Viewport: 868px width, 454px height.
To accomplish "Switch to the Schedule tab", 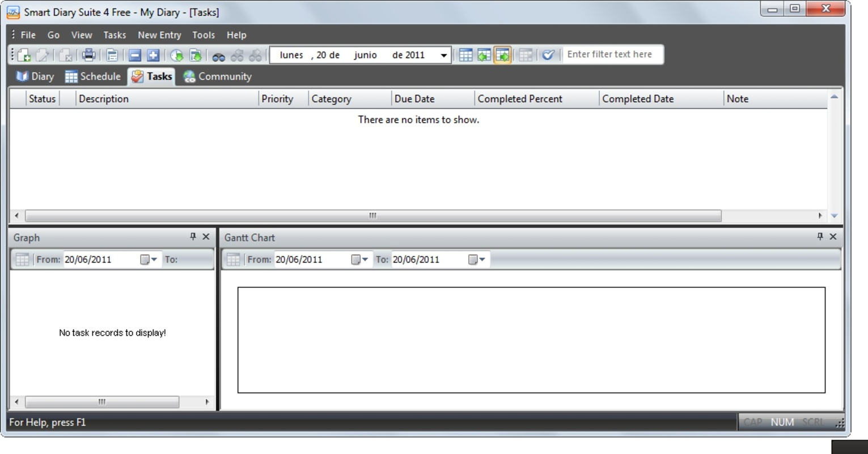I will pyautogui.click(x=92, y=76).
